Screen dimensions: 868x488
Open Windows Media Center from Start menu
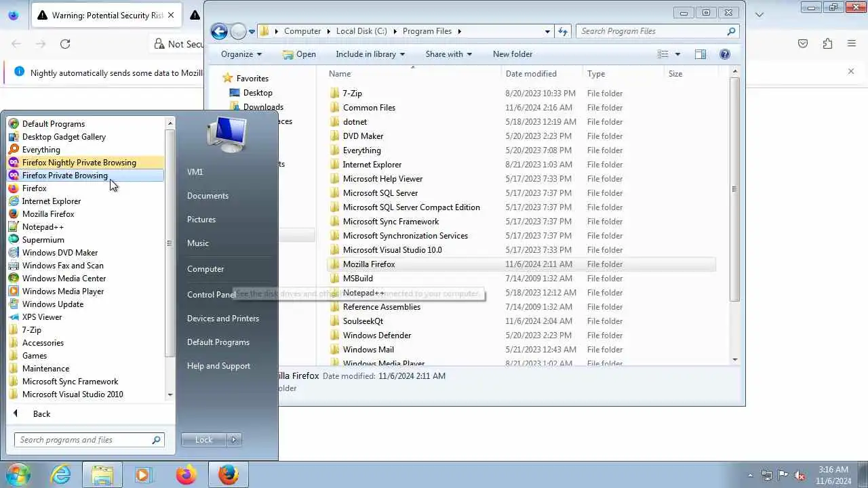click(x=85, y=279)
